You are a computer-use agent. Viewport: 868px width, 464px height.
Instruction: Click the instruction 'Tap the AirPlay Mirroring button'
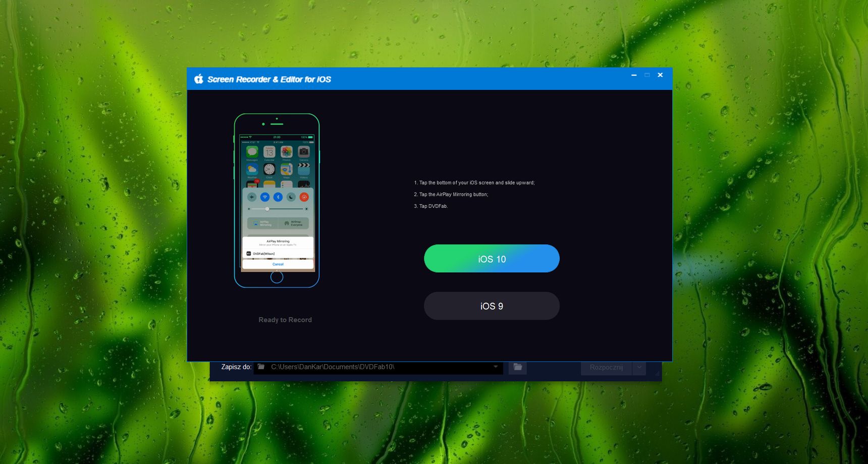tap(451, 194)
